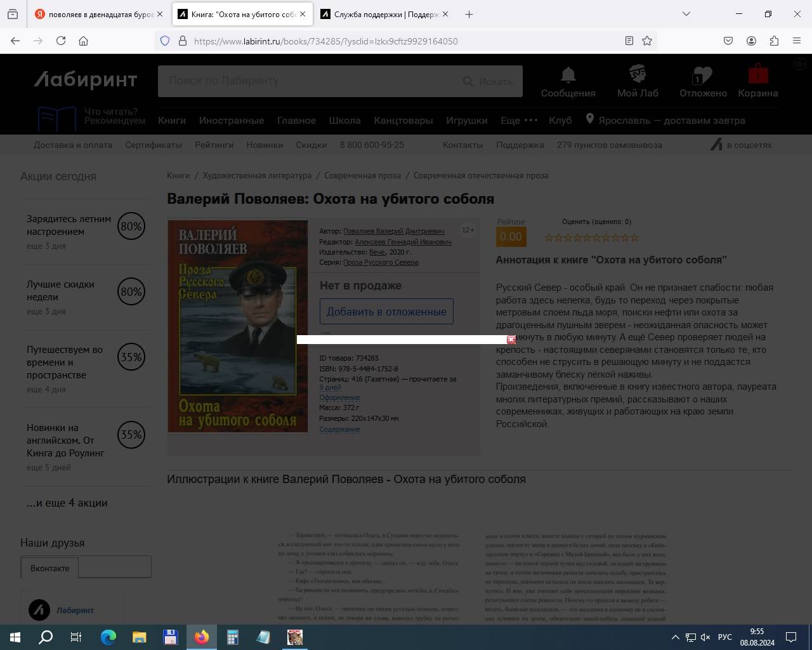
Task: Open Книги menu item
Action: 172,121
